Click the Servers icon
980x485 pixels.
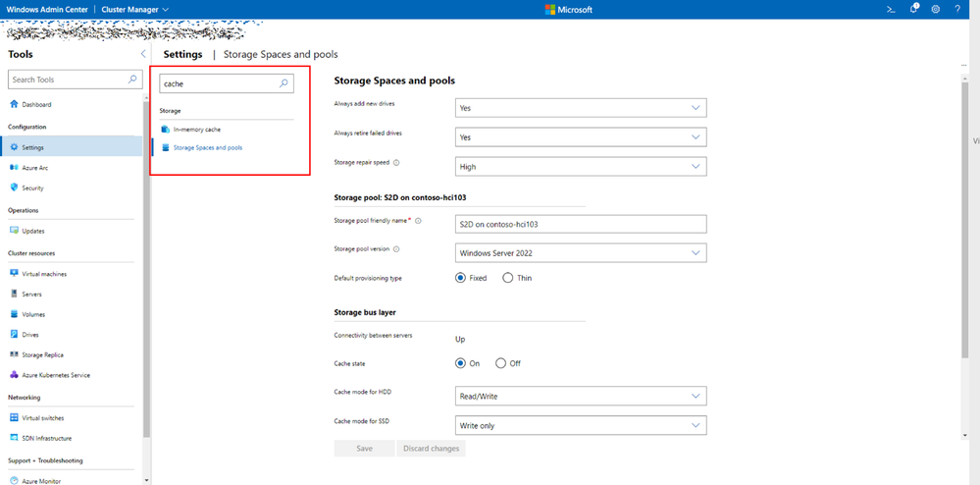[15, 294]
